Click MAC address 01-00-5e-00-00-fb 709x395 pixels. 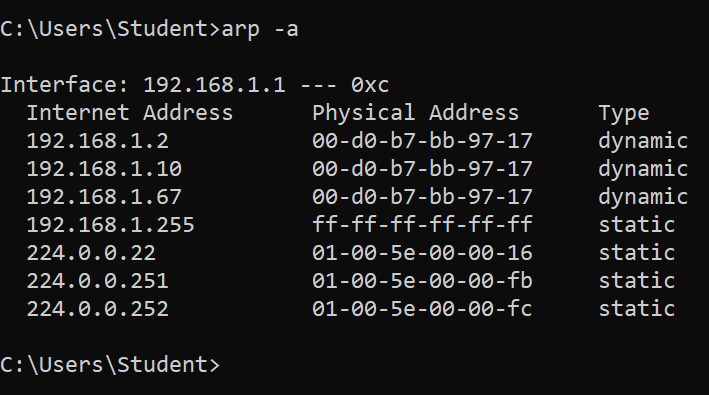coord(422,281)
